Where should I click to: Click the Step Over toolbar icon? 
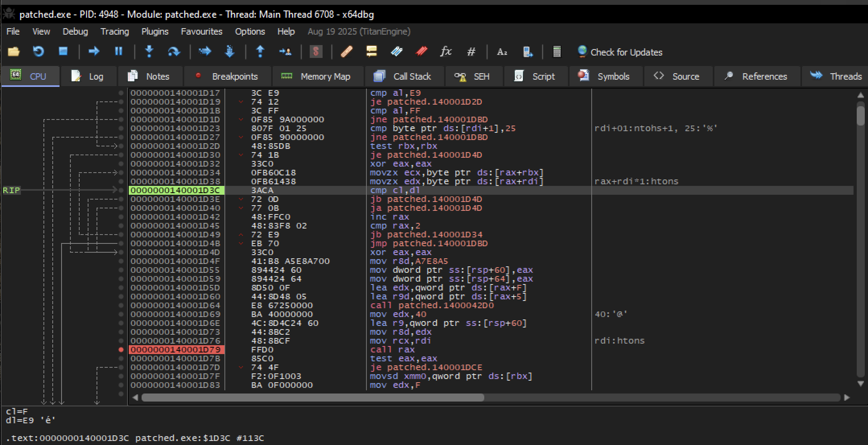click(174, 52)
